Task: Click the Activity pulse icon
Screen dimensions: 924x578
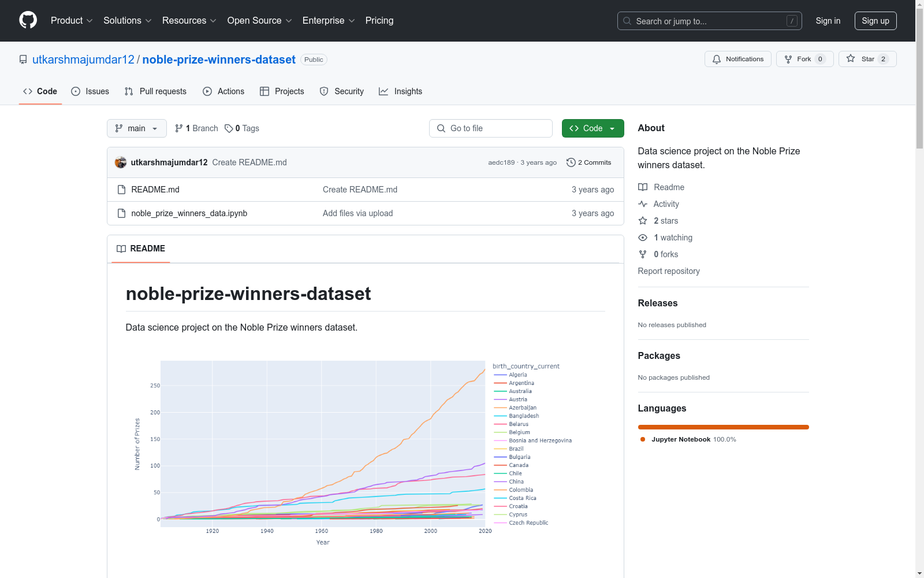Action: 643,204
